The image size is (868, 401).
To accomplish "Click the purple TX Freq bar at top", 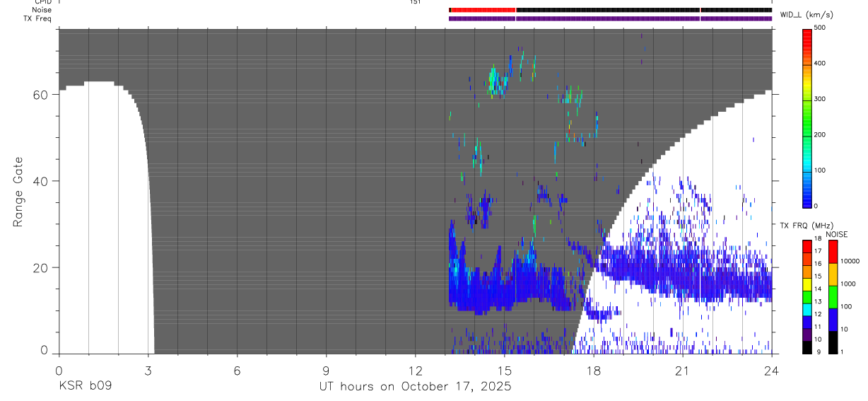I will click(x=610, y=19).
